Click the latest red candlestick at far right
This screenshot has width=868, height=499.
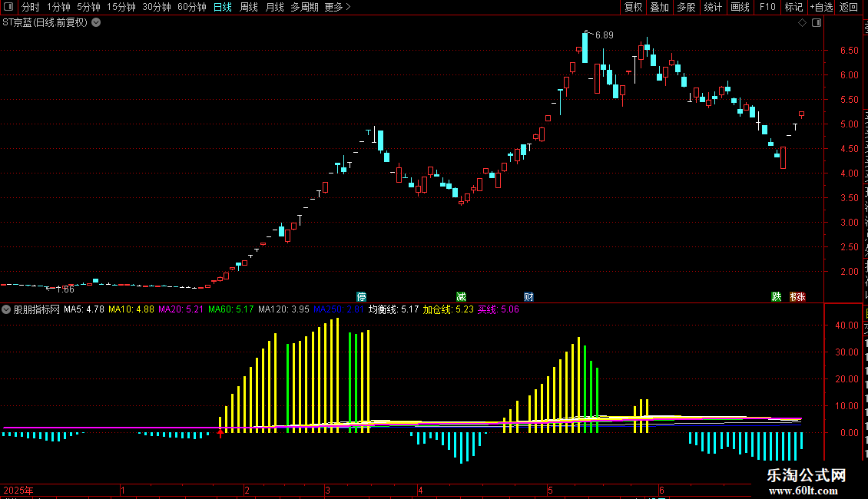802,114
